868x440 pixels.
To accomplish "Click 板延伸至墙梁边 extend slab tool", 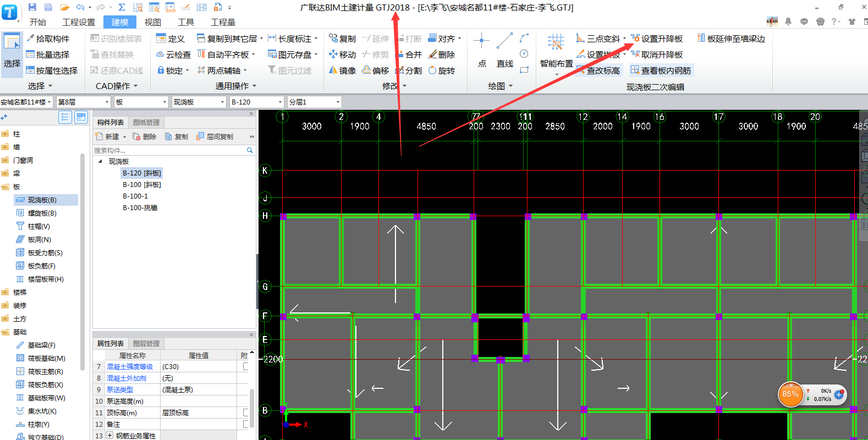I will click(x=731, y=38).
